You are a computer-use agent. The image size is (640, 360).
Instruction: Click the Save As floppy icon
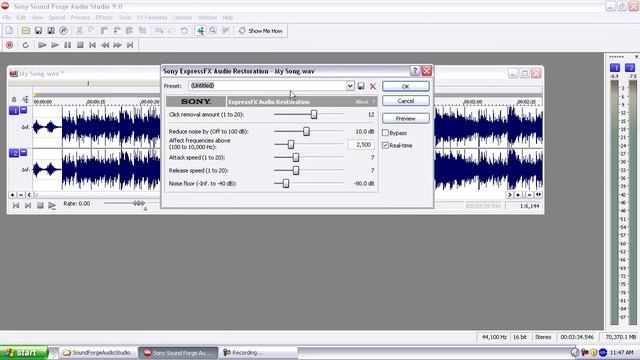51,31
